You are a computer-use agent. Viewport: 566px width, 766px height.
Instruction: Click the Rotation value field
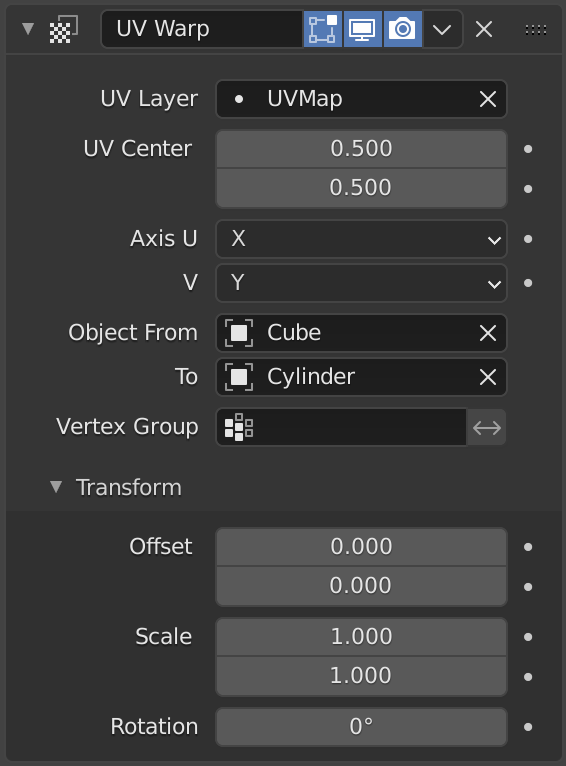click(x=361, y=726)
